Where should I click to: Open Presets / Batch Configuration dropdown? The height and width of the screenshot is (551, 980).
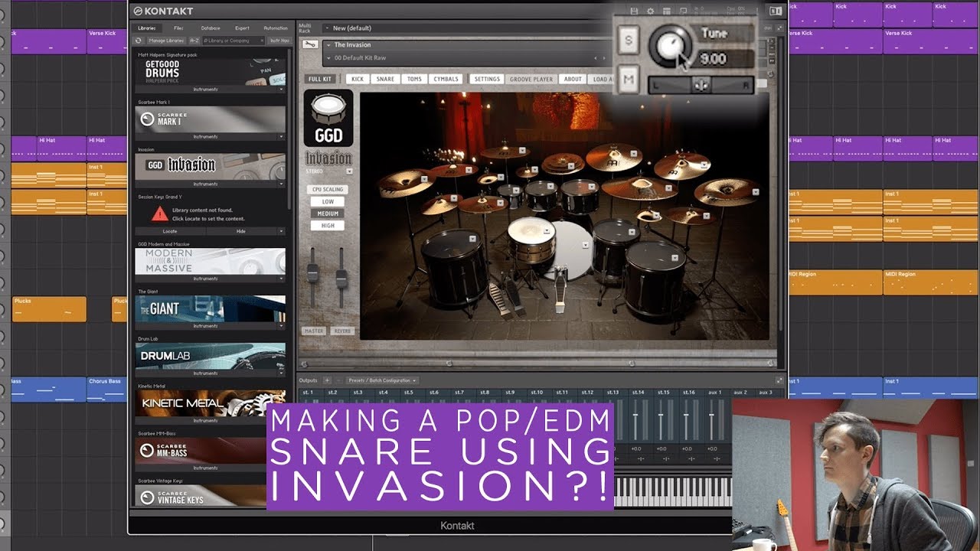382,380
